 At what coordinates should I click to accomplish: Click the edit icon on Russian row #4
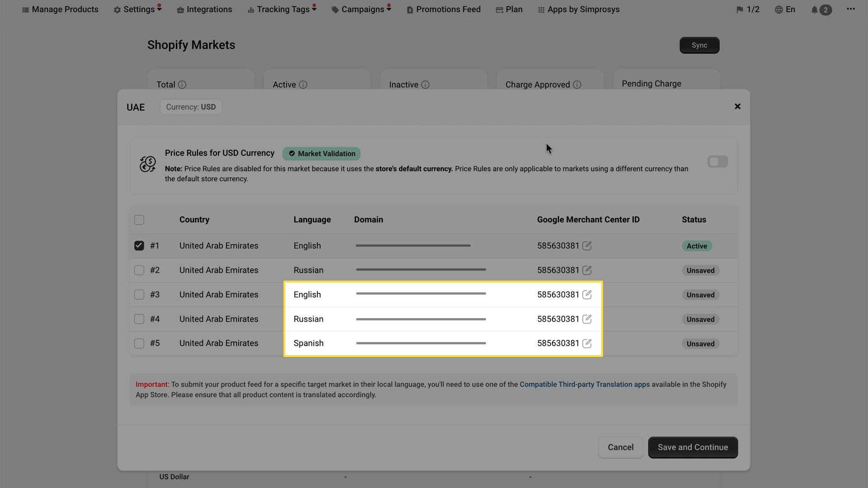click(x=587, y=319)
